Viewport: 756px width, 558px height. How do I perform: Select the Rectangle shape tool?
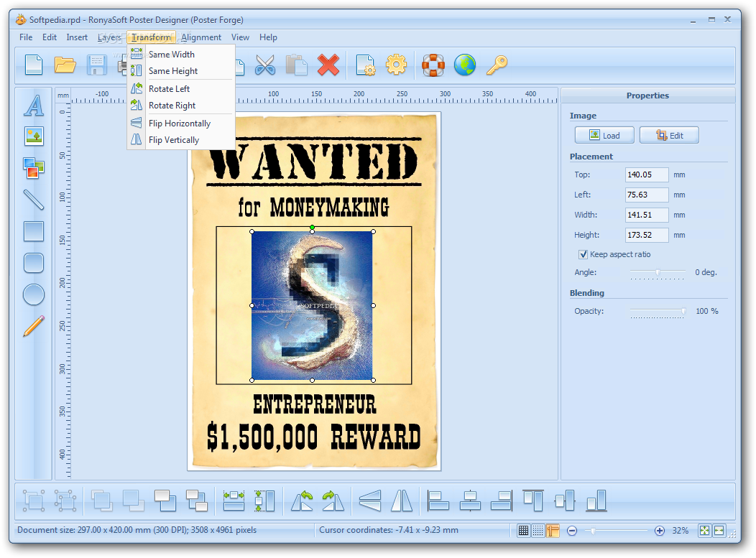click(x=34, y=231)
